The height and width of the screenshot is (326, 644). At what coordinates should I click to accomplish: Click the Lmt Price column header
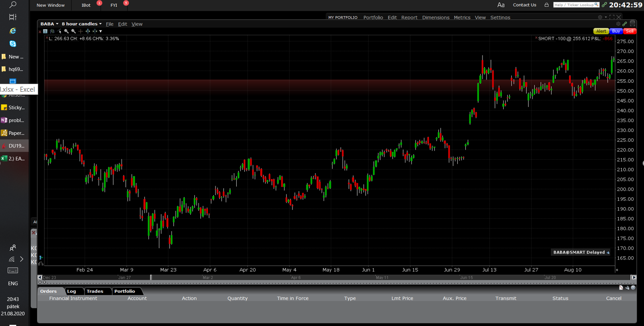point(402,298)
